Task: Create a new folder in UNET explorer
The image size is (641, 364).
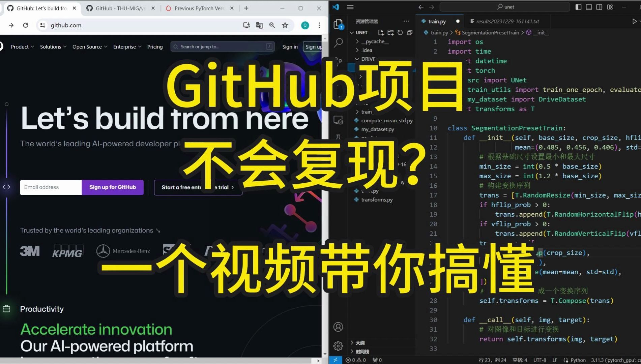Action: 390,32
